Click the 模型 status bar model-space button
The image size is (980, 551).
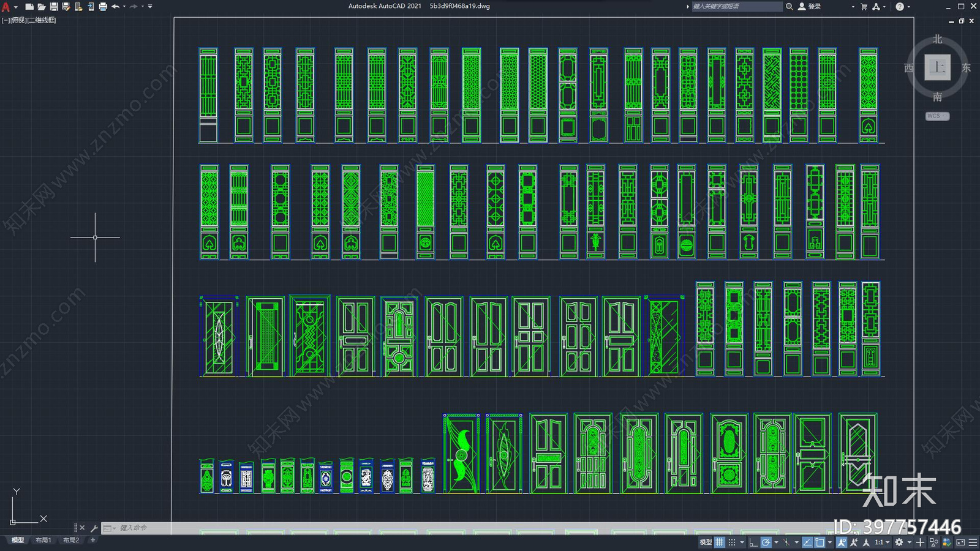click(x=706, y=542)
